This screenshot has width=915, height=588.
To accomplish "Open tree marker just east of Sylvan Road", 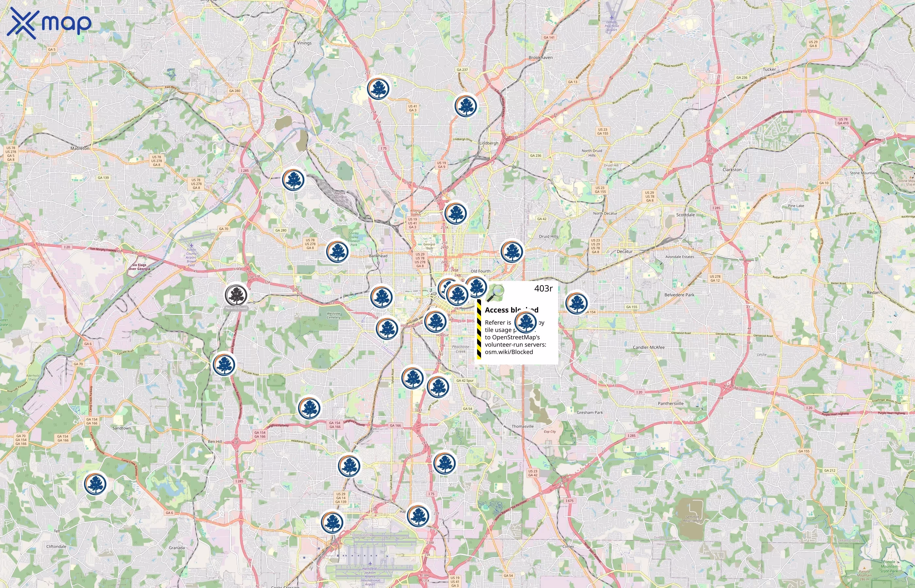I will click(x=413, y=378).
